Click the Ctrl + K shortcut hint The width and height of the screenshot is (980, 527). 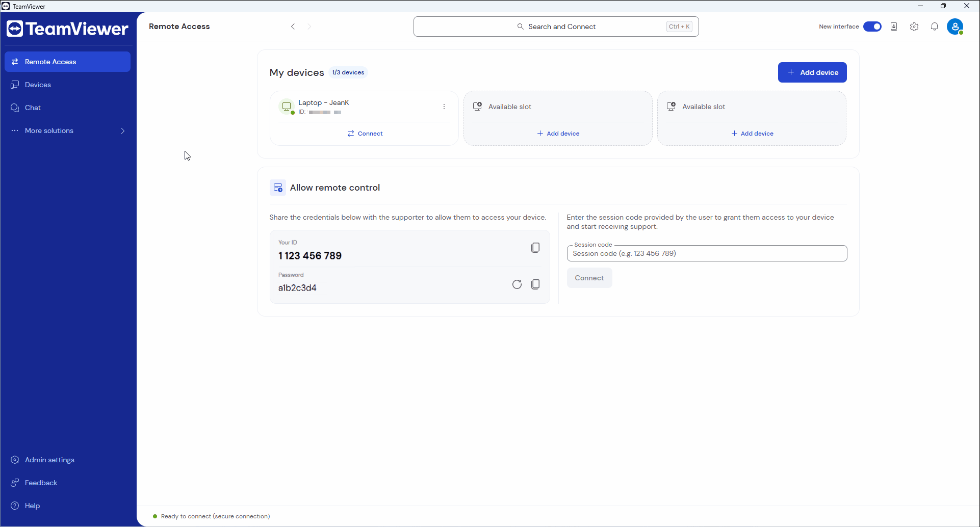[x=679, y=27]
